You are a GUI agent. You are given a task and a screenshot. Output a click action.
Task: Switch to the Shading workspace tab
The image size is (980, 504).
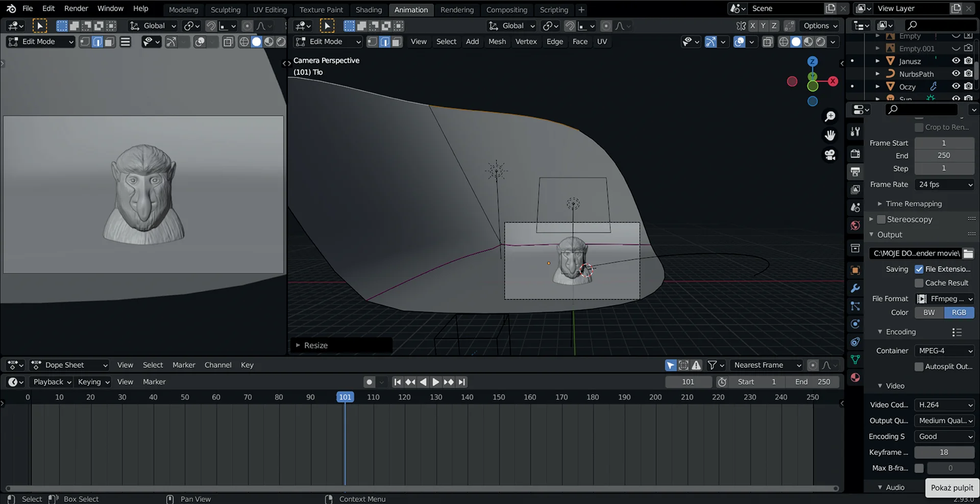click(369, 10)
